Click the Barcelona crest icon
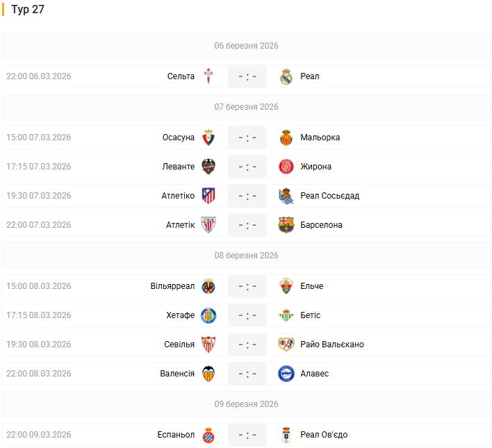The height and width of the screenshot is (448, 492). (286, 225)
